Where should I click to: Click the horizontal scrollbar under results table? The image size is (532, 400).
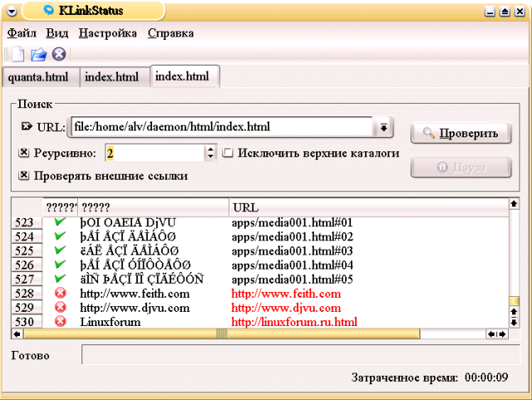click(249, 333)
